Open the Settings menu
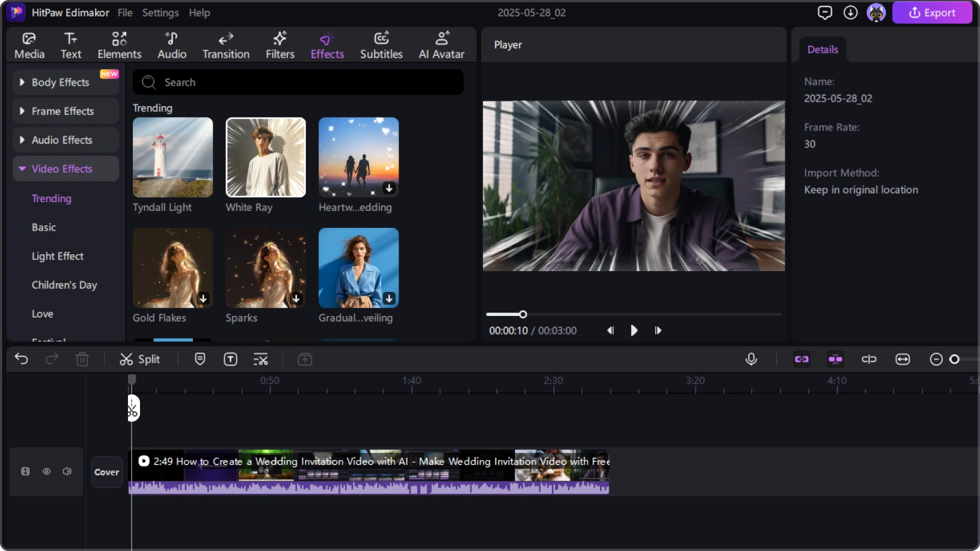The width and height of the screenshot is (980, 551). click(160, 13)
